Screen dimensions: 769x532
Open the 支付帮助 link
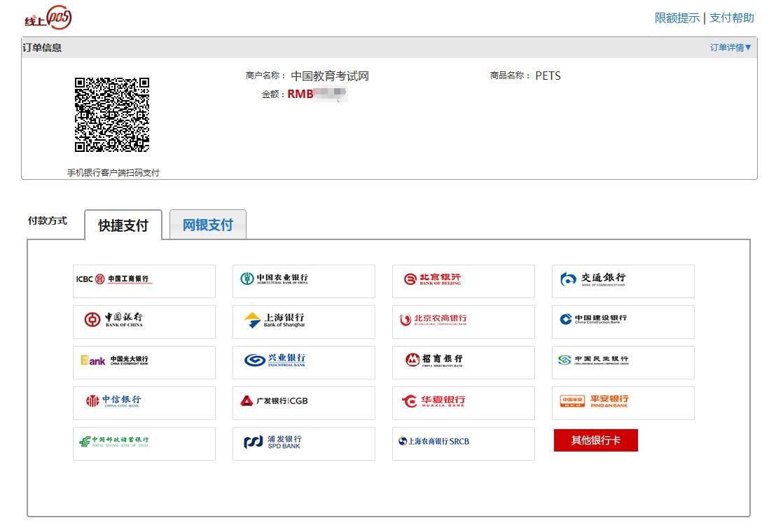click(731, 18)
